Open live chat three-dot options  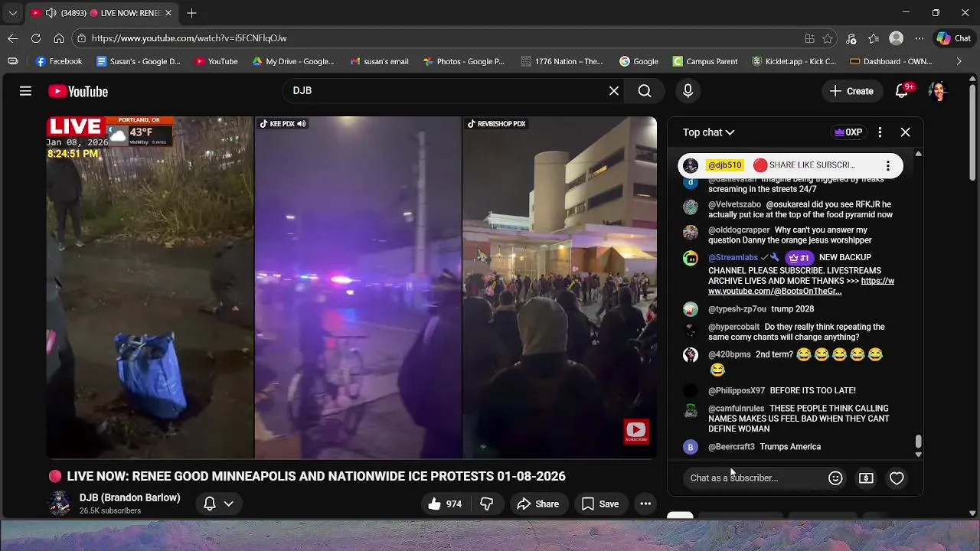point(880,132)
